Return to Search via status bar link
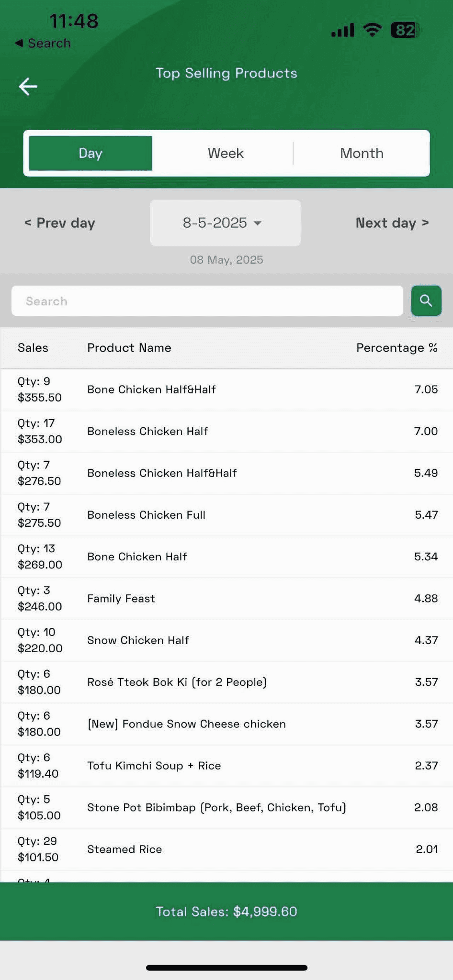 (x=43, y=43)
